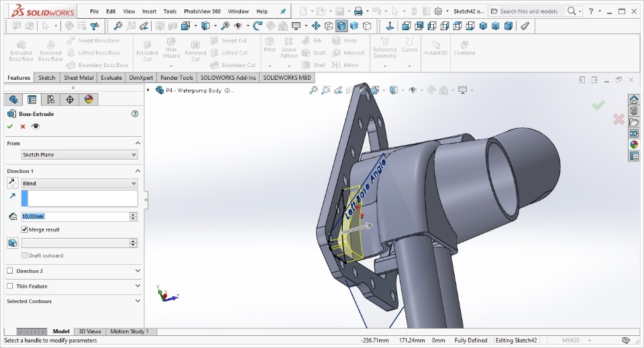Viewport: 644px width, 348px height.
Task: Click the Normal To view icon
Action: tap(390, 26)
